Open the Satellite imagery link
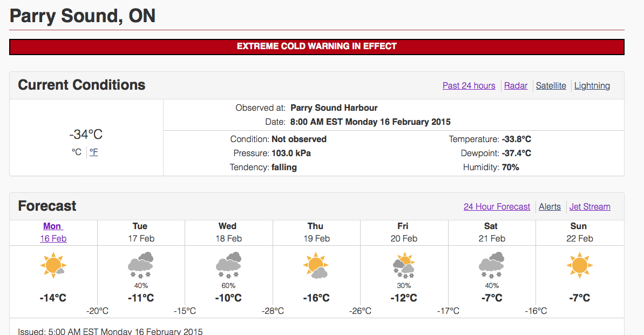 (551, 85)
